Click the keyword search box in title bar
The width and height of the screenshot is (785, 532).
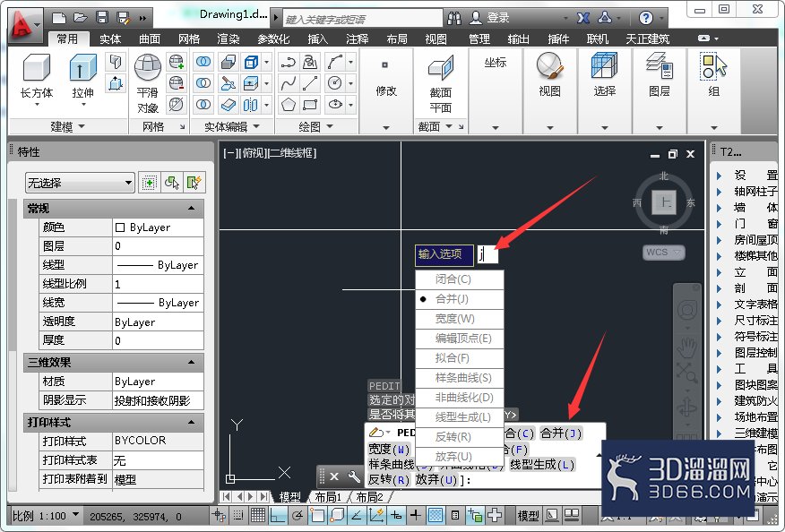click(363, 19)
